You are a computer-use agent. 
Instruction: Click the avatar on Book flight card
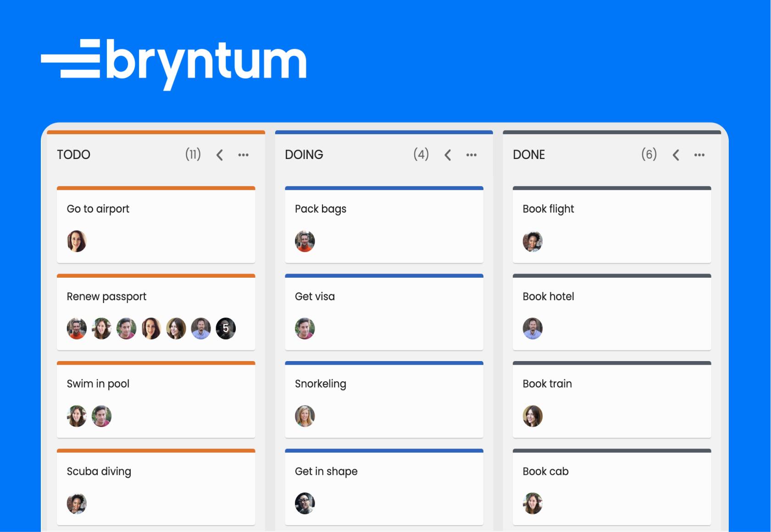tap(533, 241)
